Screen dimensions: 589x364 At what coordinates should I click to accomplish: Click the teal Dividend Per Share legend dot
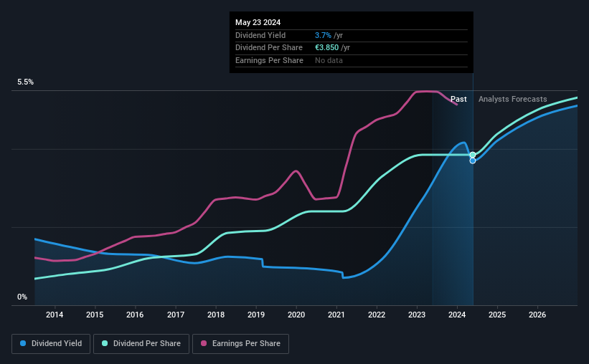point(105,343)
